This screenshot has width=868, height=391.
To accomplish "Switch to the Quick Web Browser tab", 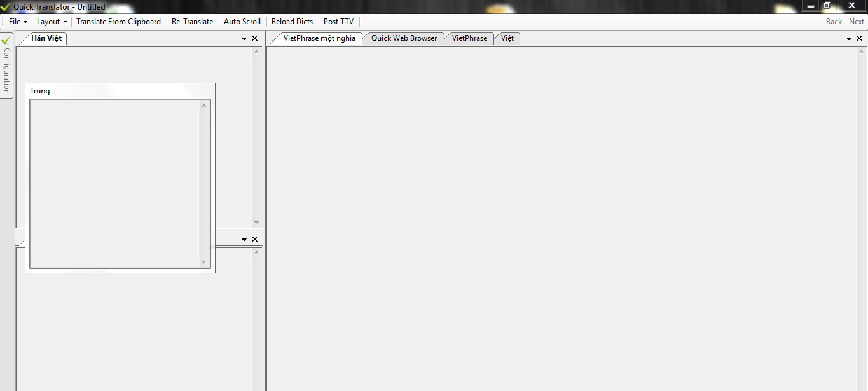I will 404,38.
